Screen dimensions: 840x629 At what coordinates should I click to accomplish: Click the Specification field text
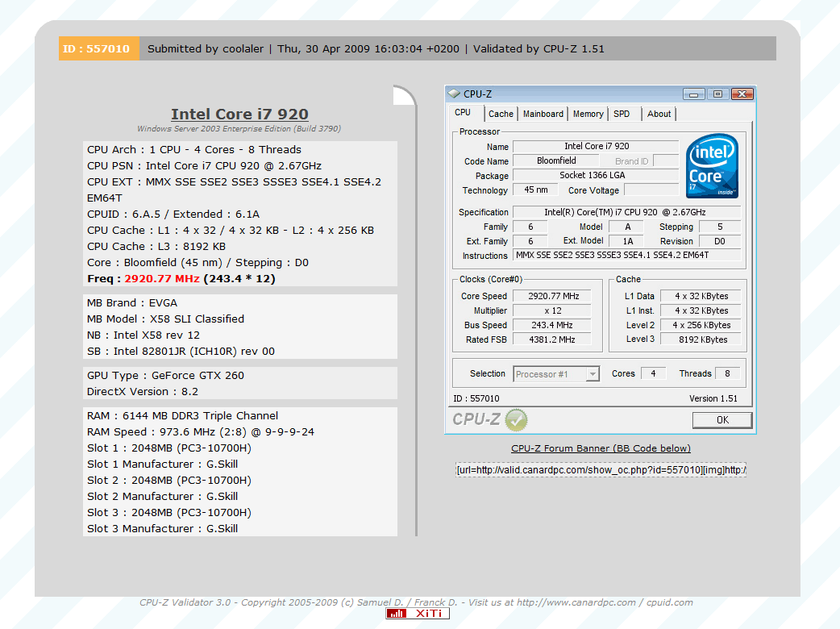pos(627,212)
